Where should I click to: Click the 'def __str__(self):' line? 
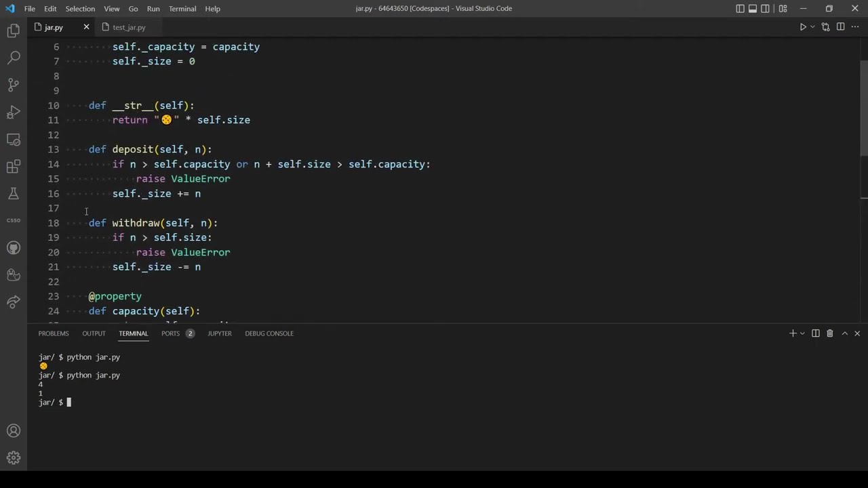click(x=141, y=105)
